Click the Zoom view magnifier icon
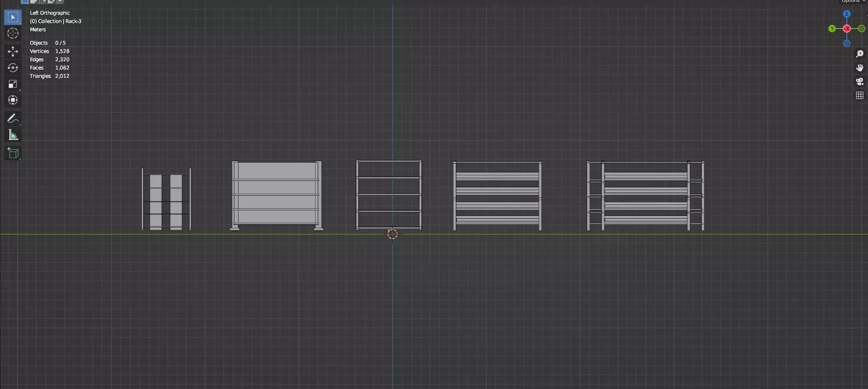868x389 pixels. click(x=859, y=54)
